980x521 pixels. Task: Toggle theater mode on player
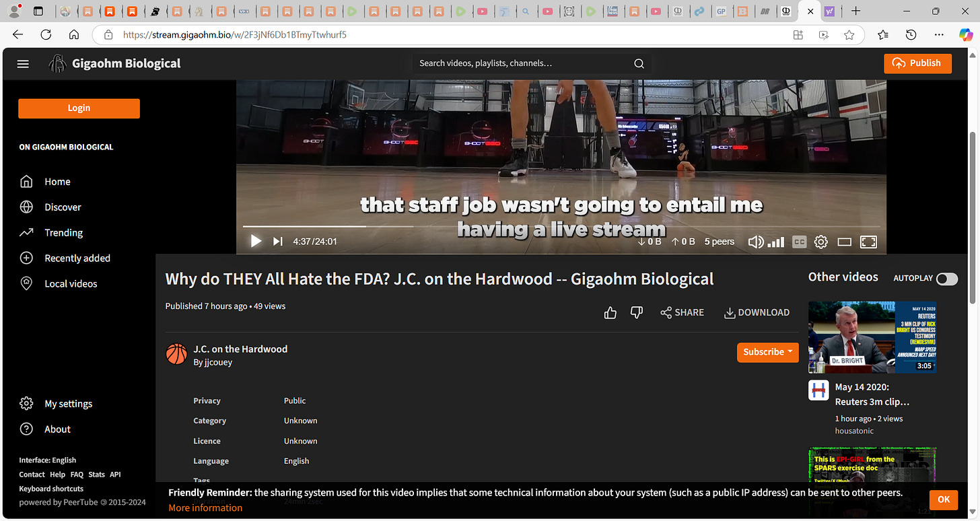844,242
